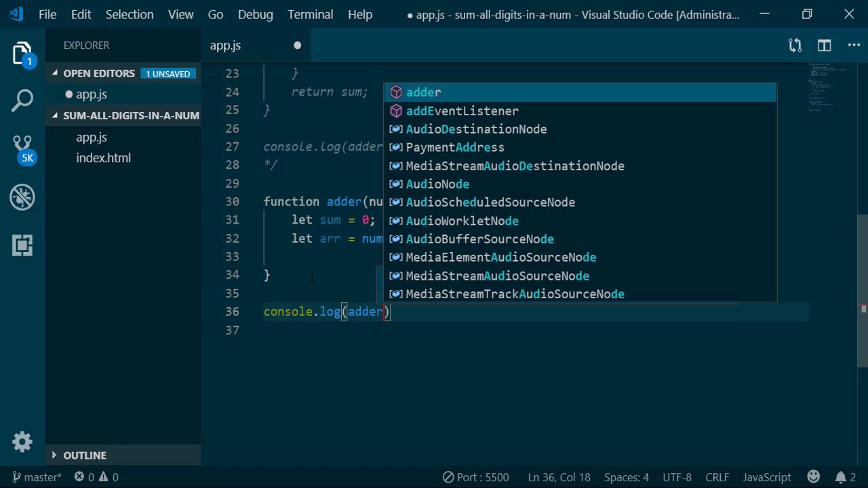Select addEventListener suggestion

coord(580,111)
